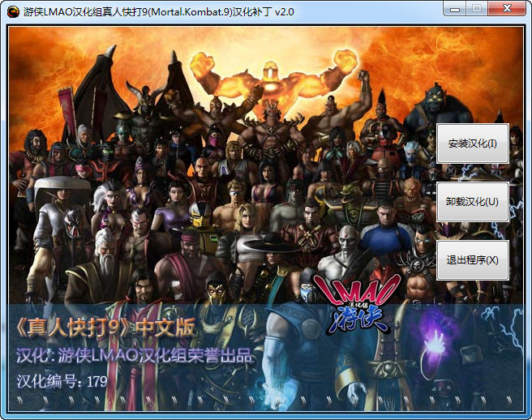Click the 卸载汉化(U) uninstall button
The image size is (532, 420).
472,202
